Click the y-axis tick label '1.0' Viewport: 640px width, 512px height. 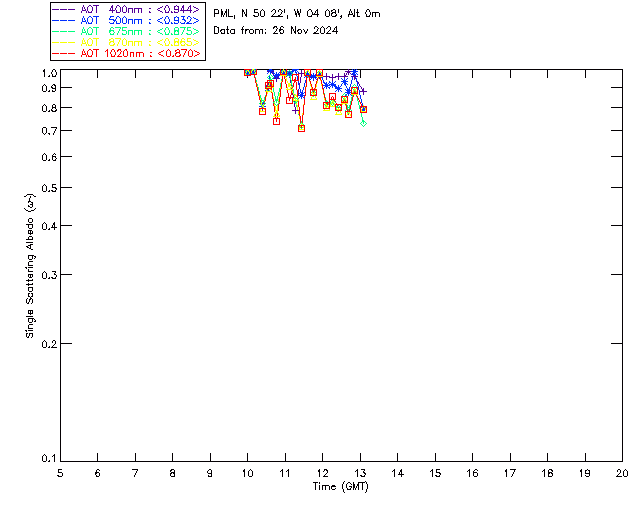coord(49,73)
